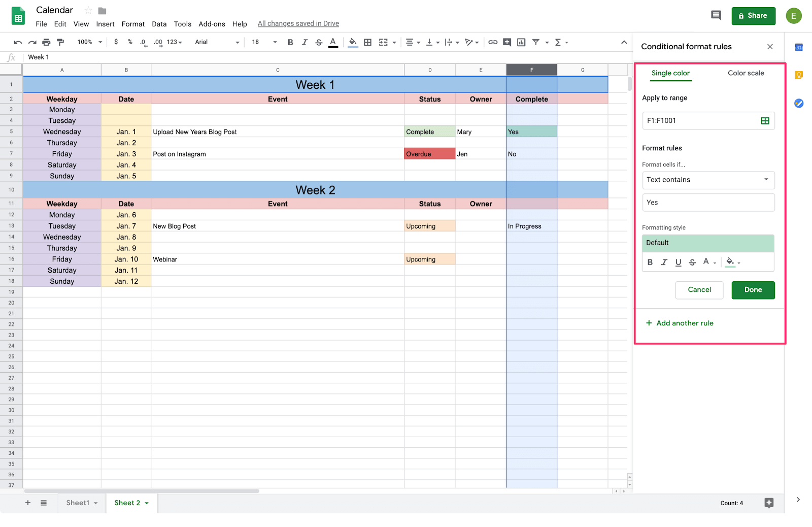Image resolution: width=812 pixels, height=527 pixels.
Task: Click Cancel in conditional format panel
Action: click(x=699, y=290)
